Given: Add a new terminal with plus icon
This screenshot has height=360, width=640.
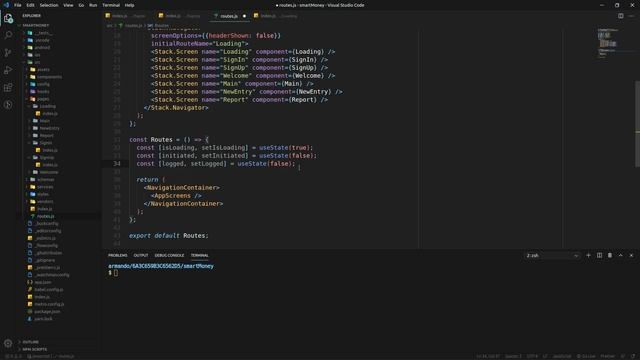Looking at the screenshot, I should [588, 255].
